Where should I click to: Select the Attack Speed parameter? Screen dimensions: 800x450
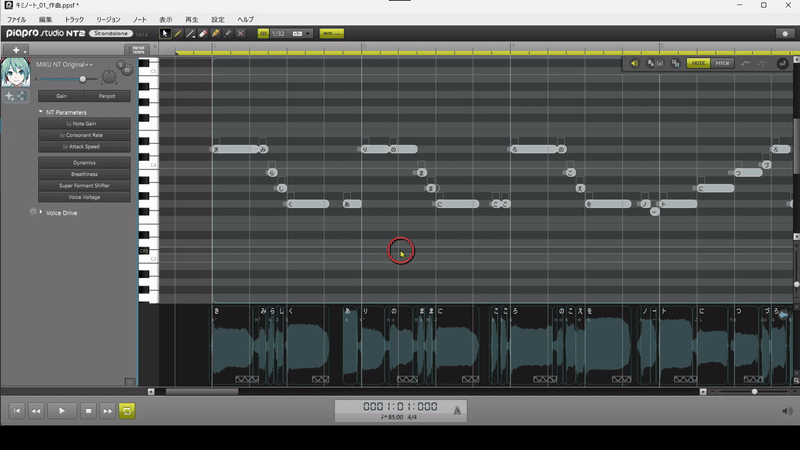(84, 146)
